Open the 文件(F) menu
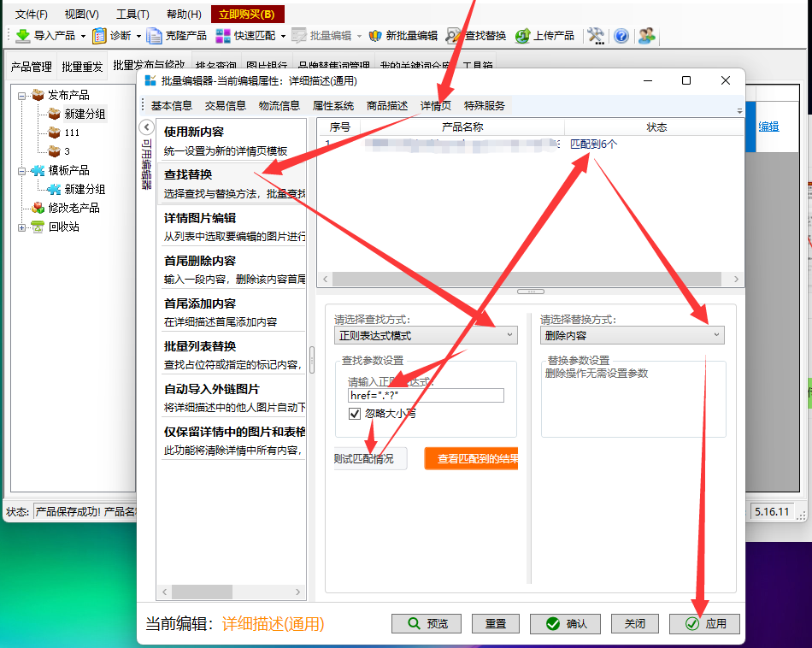Image resolution: width=812 pixels, height=648 pixels. coord(31,14)
